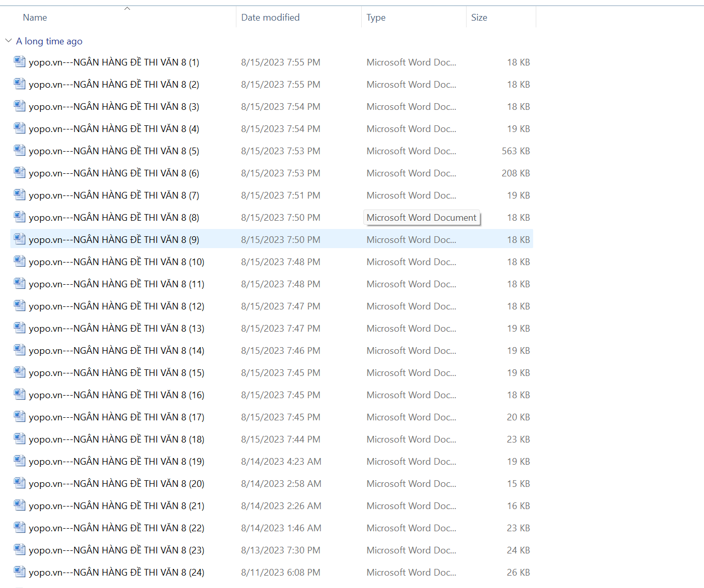The width and height of the screenshot is (704, 588).
Task: Click the Word icon of file (4)
Action: [x=20, y=128]
